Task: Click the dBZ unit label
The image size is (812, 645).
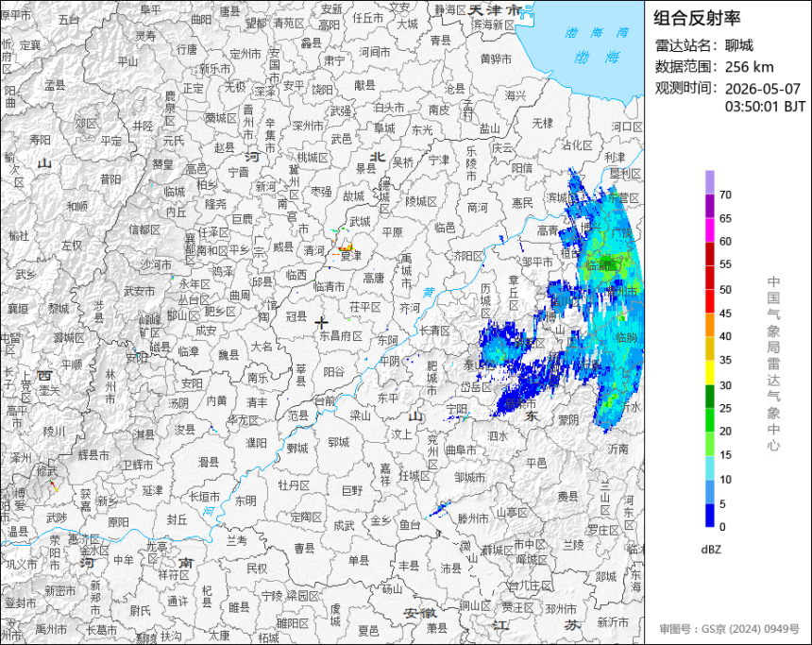Action: [711, 550]
